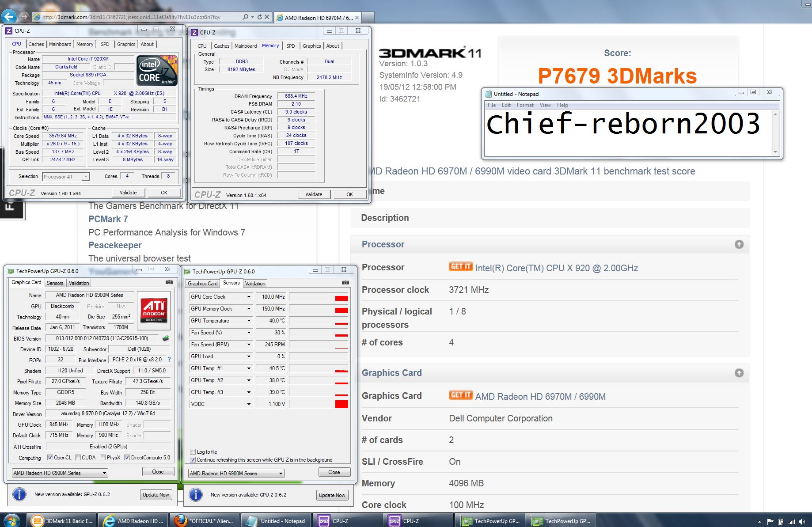
Task: Click the volume icon in system tray
Action: pos(803,521)
